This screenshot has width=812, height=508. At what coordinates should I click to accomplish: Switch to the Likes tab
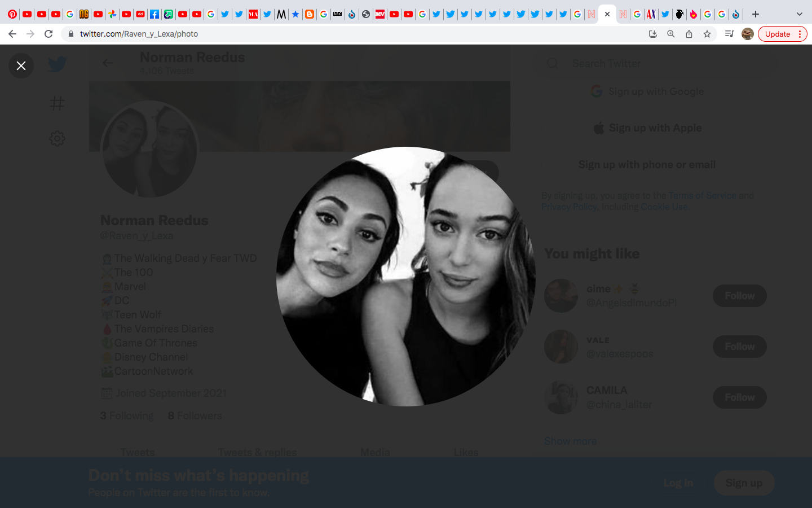point(466,452)
